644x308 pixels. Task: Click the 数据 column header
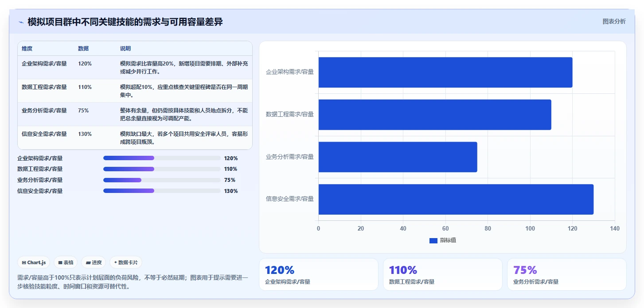click(83, 49)
